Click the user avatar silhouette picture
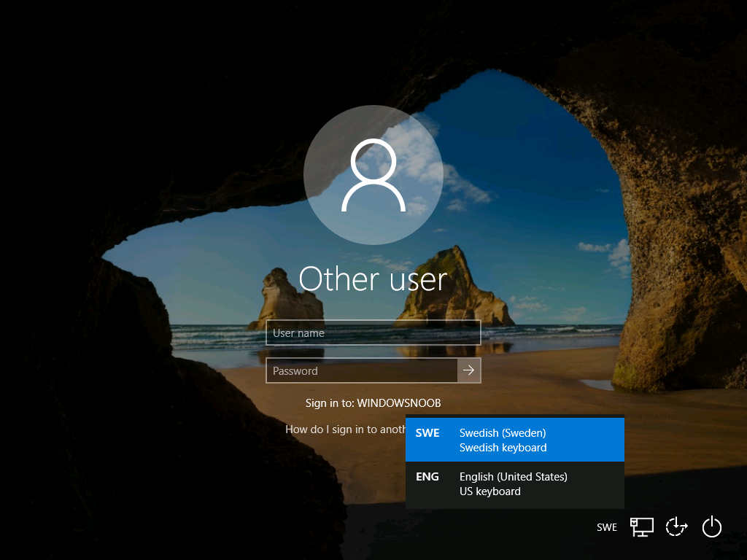Image resolution: width=747 pixels, height=560 pixels. click(x=373, y=176)
